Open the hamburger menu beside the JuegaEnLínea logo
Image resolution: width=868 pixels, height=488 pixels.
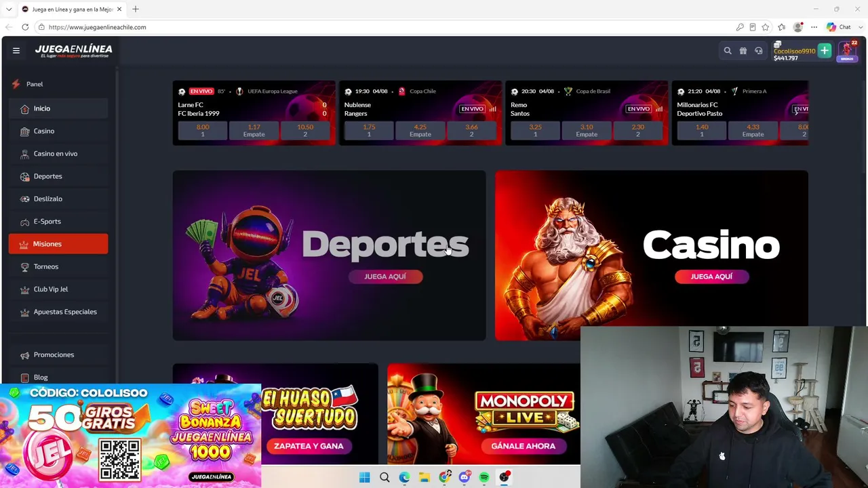16,50
